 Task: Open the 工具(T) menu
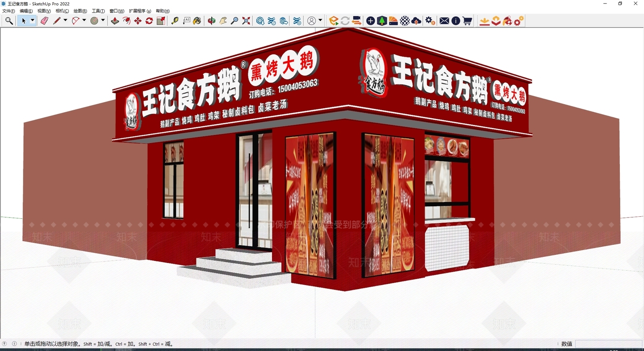click(x=98, y=11)
